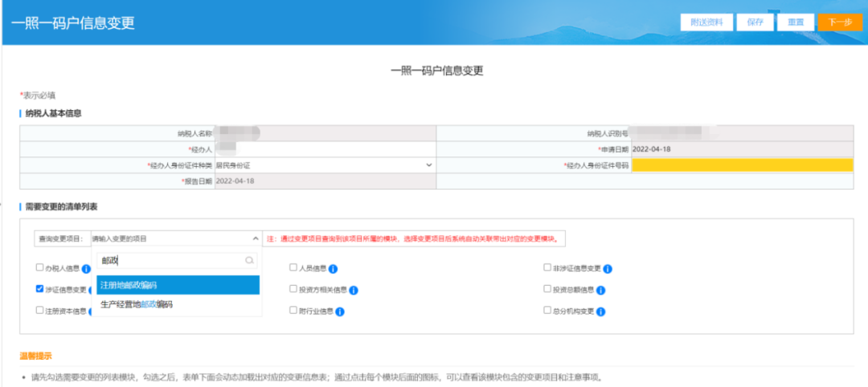The height and width of the screenshot is (387, 868).
Task: Open info icon beside 人员信息
Action: coord(333,269)
